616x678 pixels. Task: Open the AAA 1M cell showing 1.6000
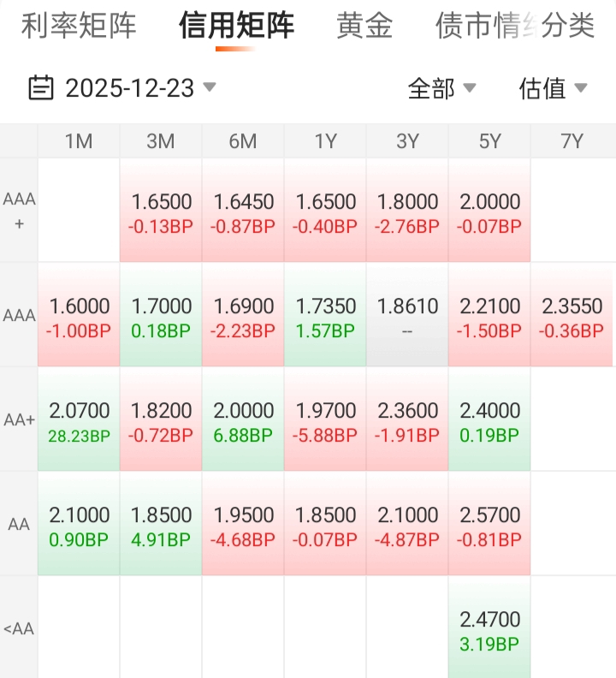79,315
